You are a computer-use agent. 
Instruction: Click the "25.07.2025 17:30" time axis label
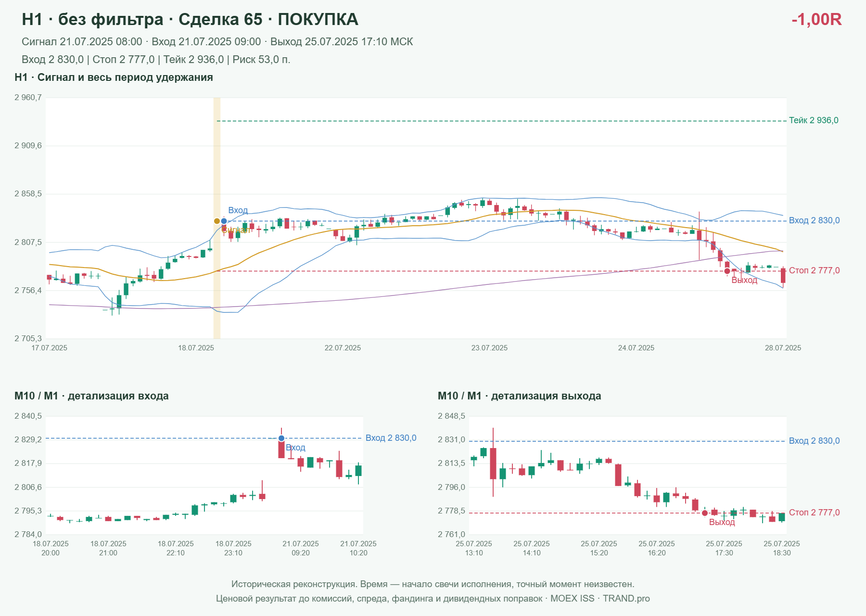point(724,548)
